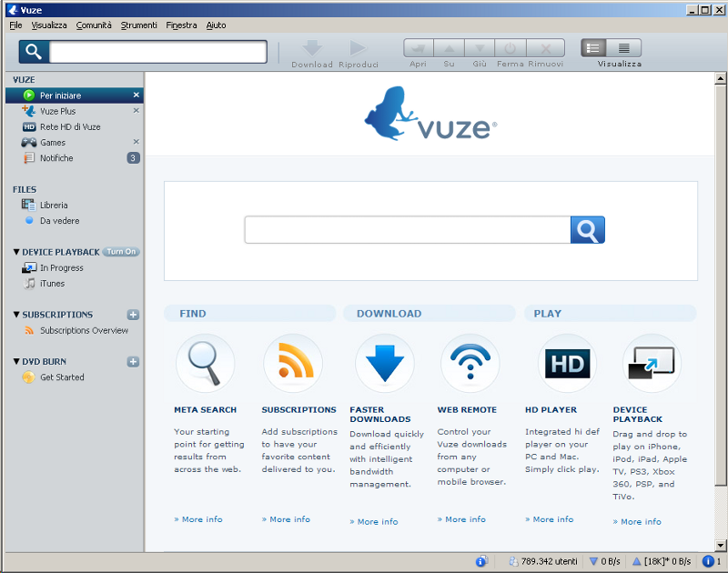This screenshot has width=728, height=573.
Task: Open the Strumenti menu
Action: click(x=139, y=25)
